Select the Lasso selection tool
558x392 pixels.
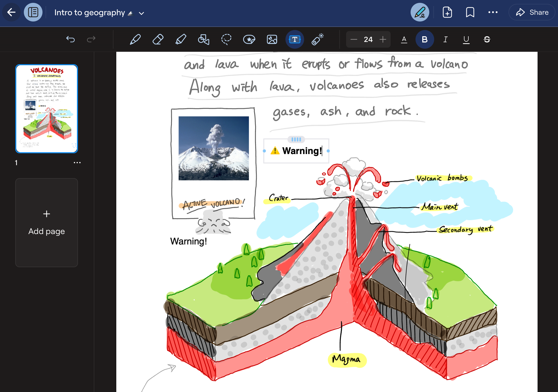[227, 39]
